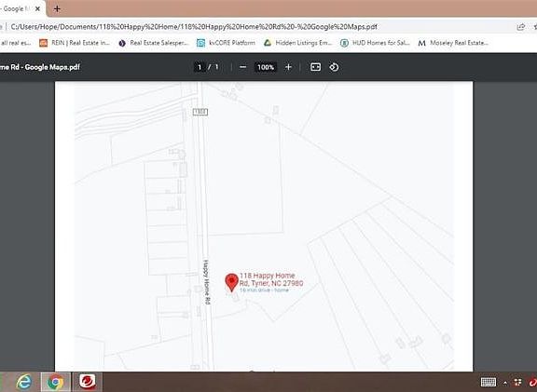Open REIN Real Estate bookmark
Viewport: 537px width, 392px height.
(x=75, y=43)
